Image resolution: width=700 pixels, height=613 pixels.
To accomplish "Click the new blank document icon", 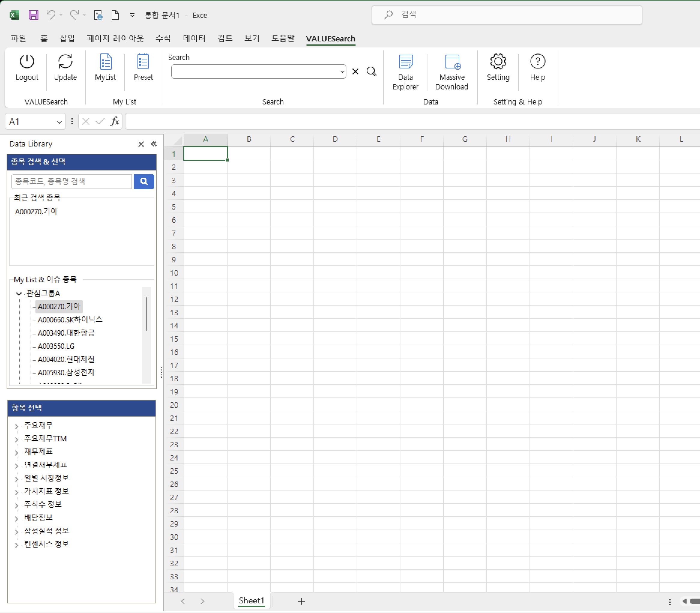I will click(115, 15).
